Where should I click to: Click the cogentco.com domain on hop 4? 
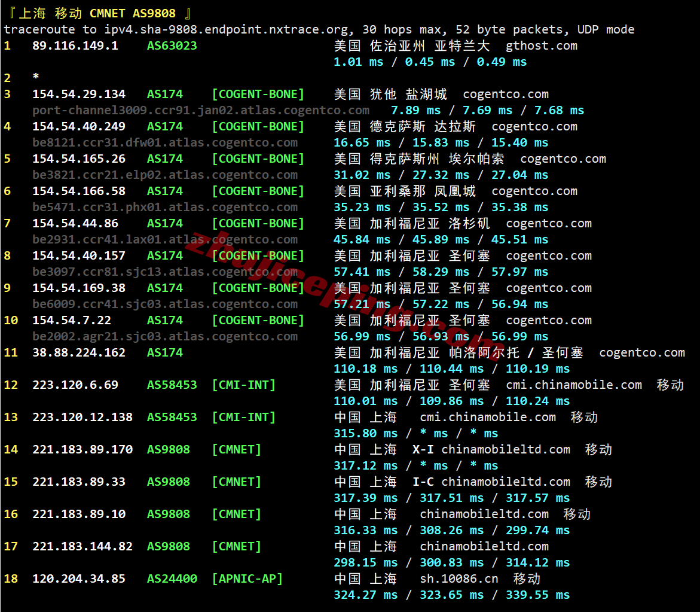pos(534,126)
